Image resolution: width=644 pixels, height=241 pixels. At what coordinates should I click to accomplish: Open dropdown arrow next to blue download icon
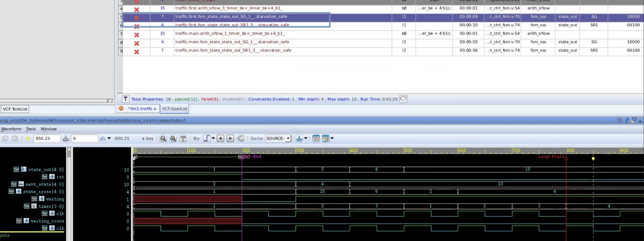tap(306, 138)
